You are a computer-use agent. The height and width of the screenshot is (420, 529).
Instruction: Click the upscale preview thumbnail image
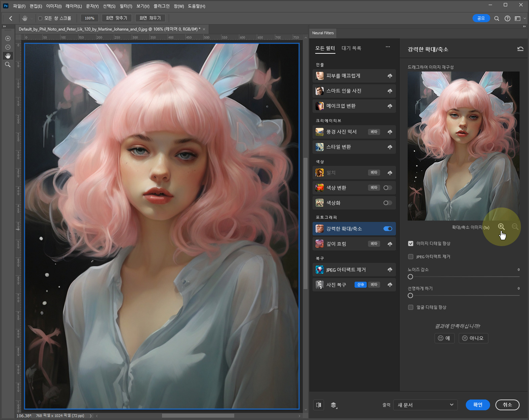(463, 146)
